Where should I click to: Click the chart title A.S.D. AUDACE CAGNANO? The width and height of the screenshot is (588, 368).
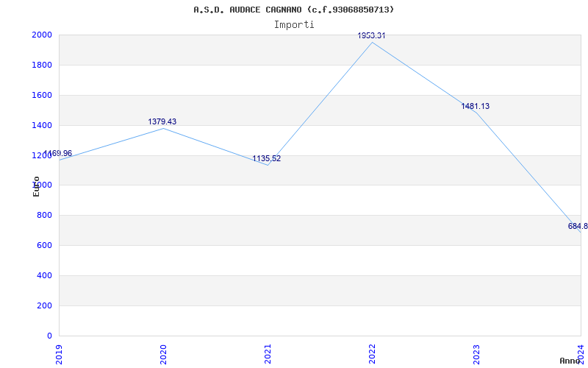pos(293,10)
